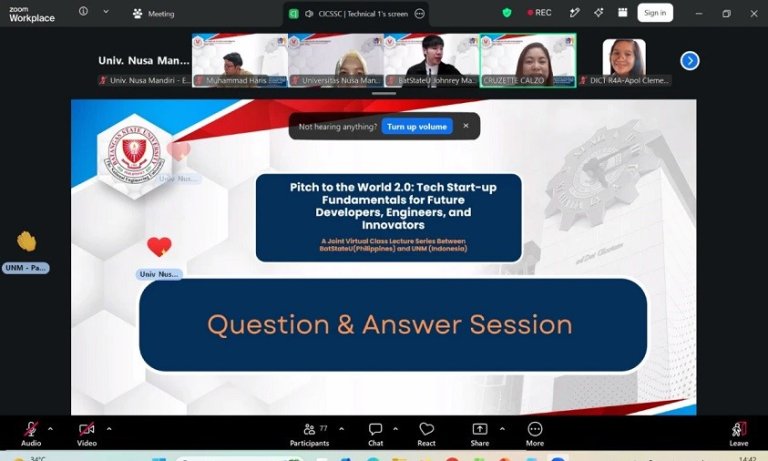Click the participant count 77
This screenshot has height=461, width=768.
[x=323, y=428]
